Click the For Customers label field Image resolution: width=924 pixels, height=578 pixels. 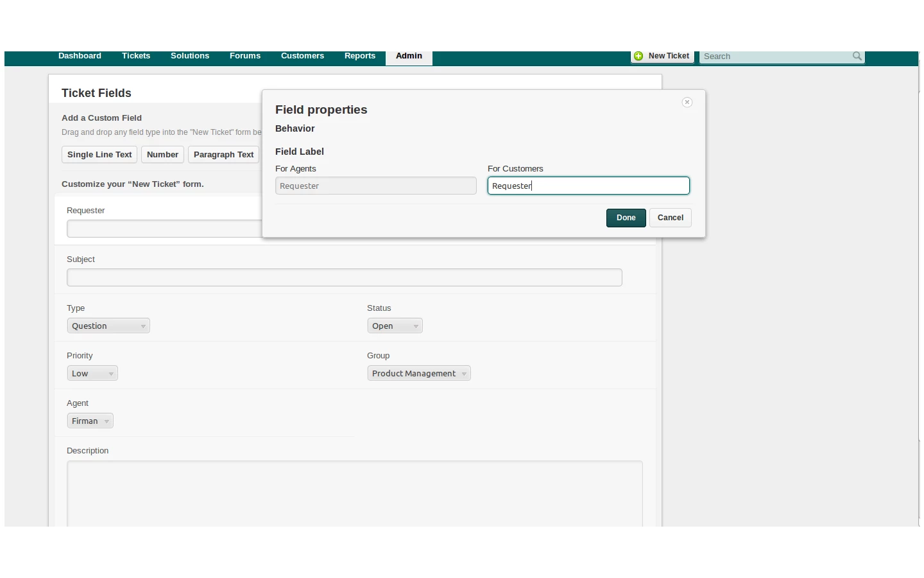tap(588, 186)
